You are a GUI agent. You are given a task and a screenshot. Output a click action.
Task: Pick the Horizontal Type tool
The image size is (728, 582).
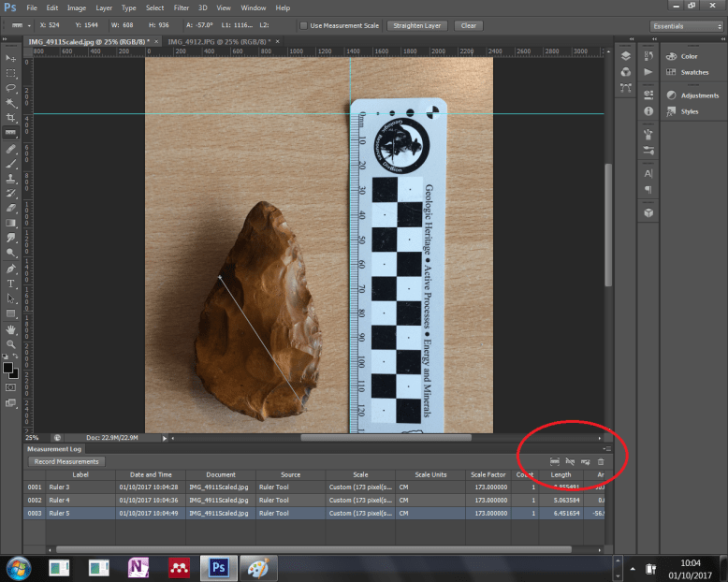click(11, 284)
